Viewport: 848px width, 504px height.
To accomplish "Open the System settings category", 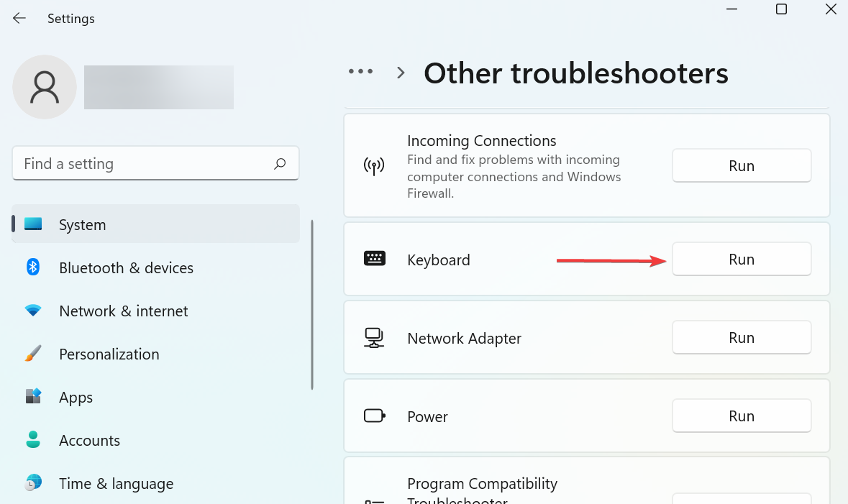I will (x=83, y=225).
